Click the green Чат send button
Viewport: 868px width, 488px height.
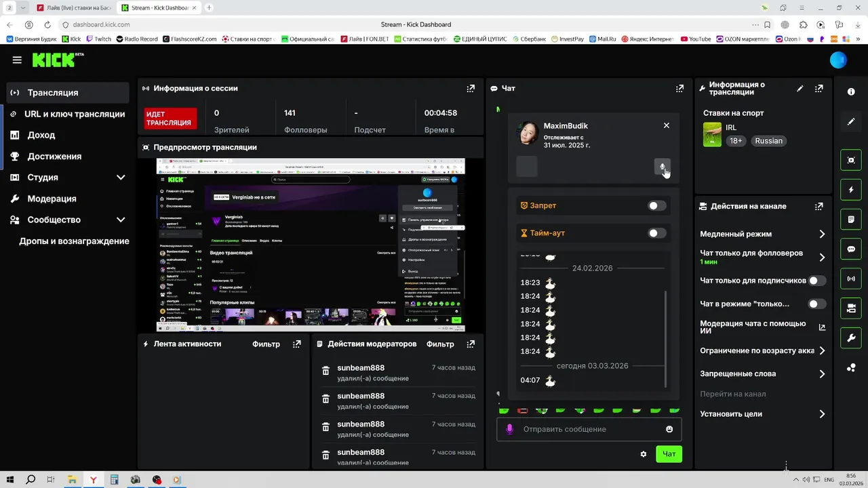669,454
